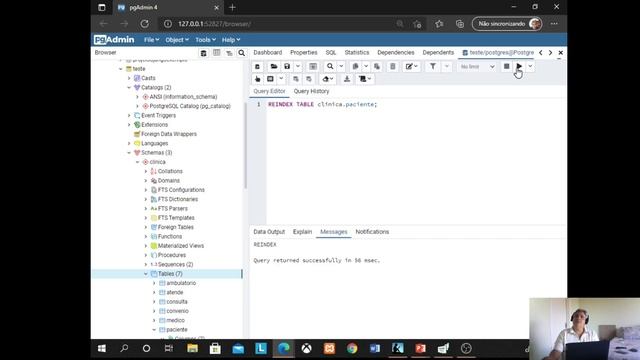This screenshot has height=360, width=640.
Task: Open the Macros dropdown
Action: pos(364,79)
